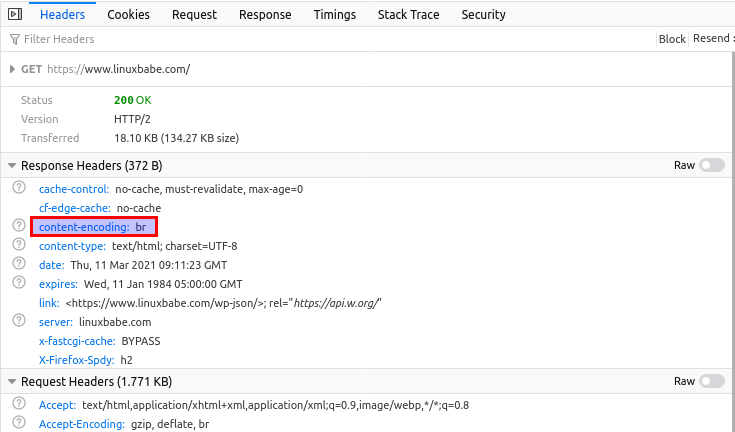Collapse the Request Headers section
Image resolution: width=735 pixels, height=432 pixels.
[12, 381]
